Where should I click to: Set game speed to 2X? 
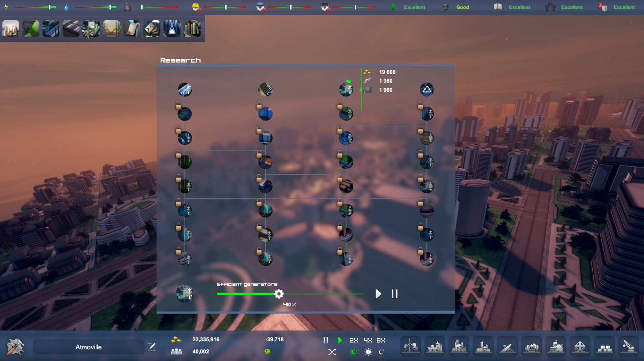click(354, 340)
